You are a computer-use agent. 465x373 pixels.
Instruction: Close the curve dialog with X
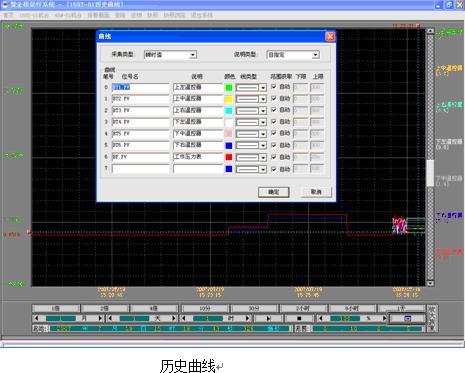330,36
